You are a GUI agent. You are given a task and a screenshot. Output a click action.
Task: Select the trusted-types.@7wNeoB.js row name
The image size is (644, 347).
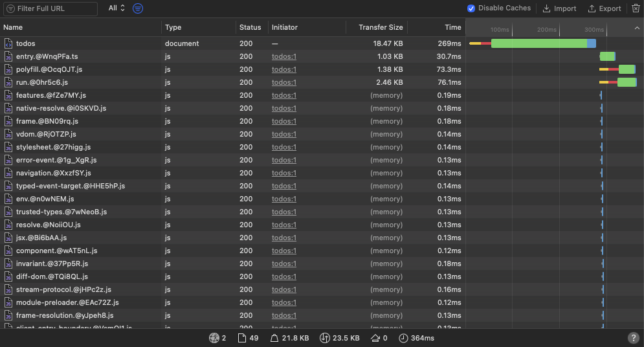click(x=61, y=212)
